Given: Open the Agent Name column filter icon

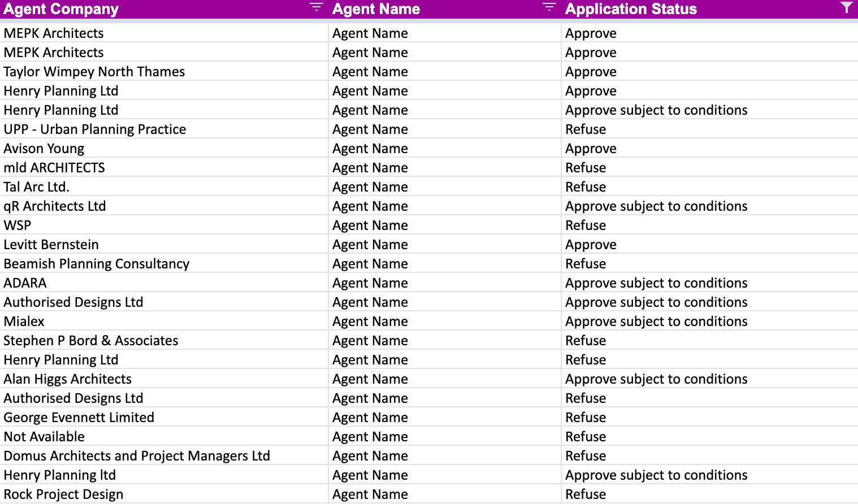Looking at the screenshot, I should [x=549, y=7].
